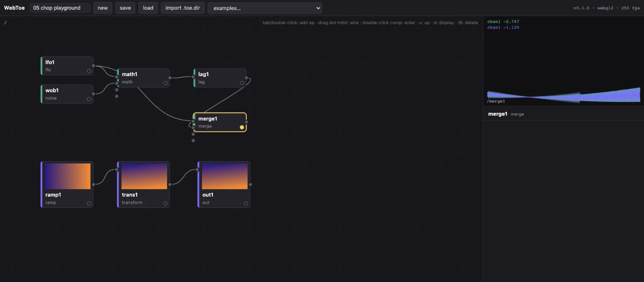Click ramp1's output connector dot
Viewport: 644px width, 282px height.
93,185
